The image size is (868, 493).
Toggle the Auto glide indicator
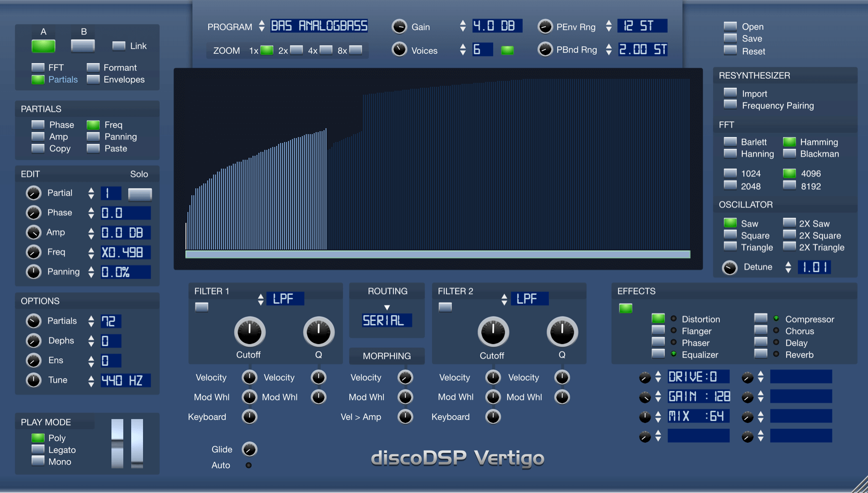click(x=249, y=465)
